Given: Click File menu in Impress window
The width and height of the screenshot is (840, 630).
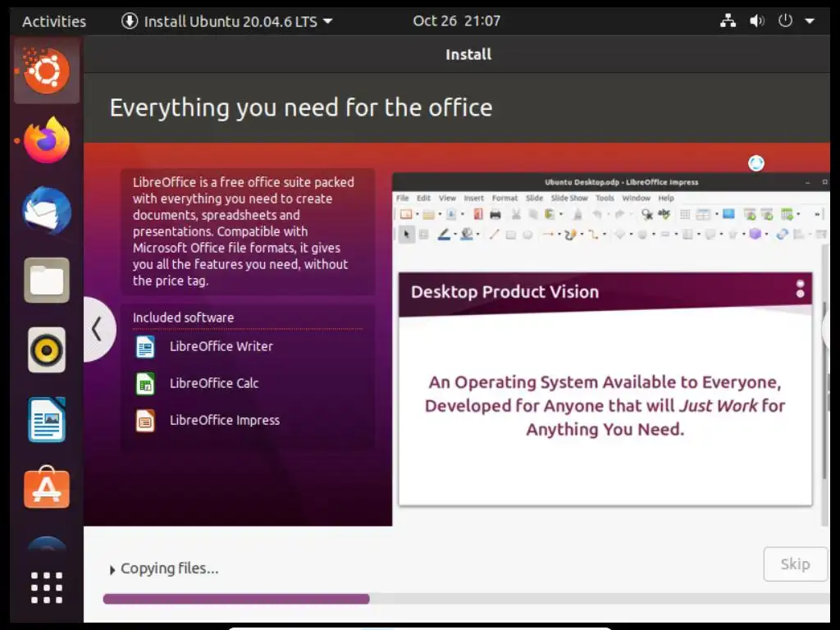Looking at the screenshot, I should 402,199.
